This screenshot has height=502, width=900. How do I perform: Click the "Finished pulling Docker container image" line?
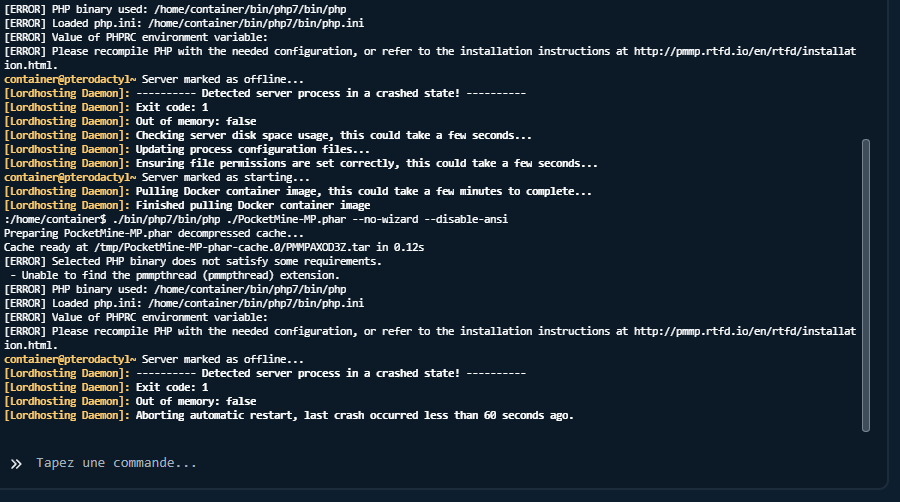click(x=187, y=205)
